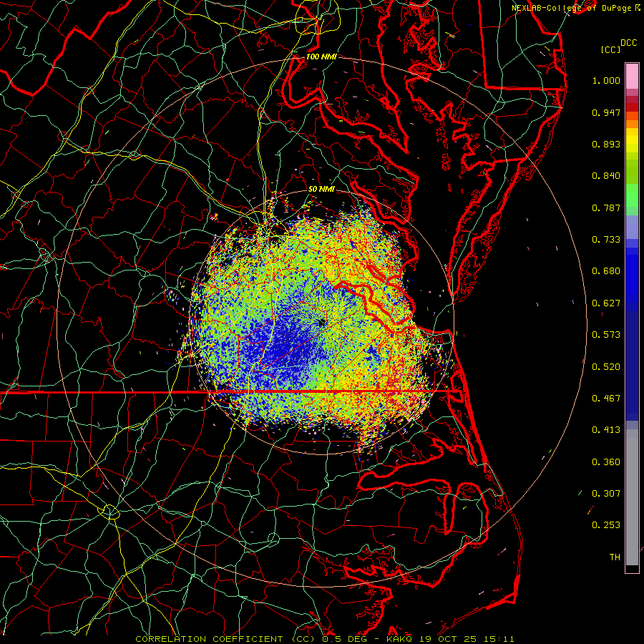The image size is (644, 644).
Task: Click the 0.573 color scale value
Action: click(606, 335)
